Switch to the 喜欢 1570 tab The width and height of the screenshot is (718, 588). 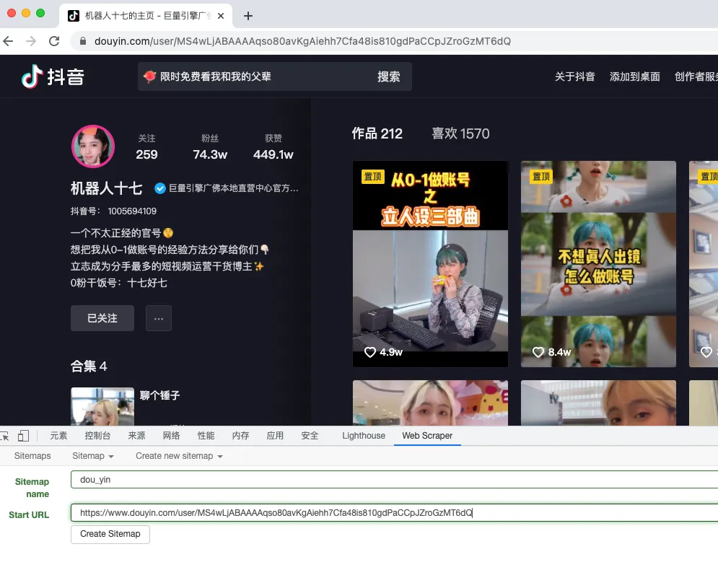460,133
